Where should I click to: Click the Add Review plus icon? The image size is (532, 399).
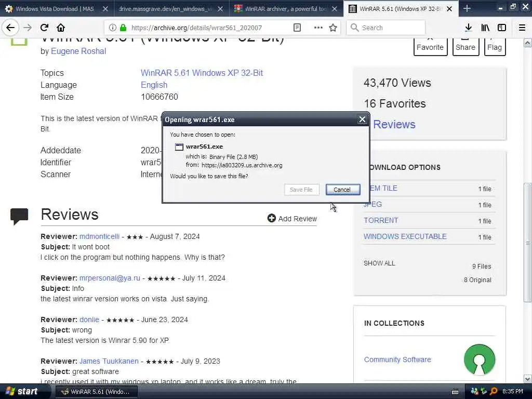pyautogui.click(x=271, y=218)
